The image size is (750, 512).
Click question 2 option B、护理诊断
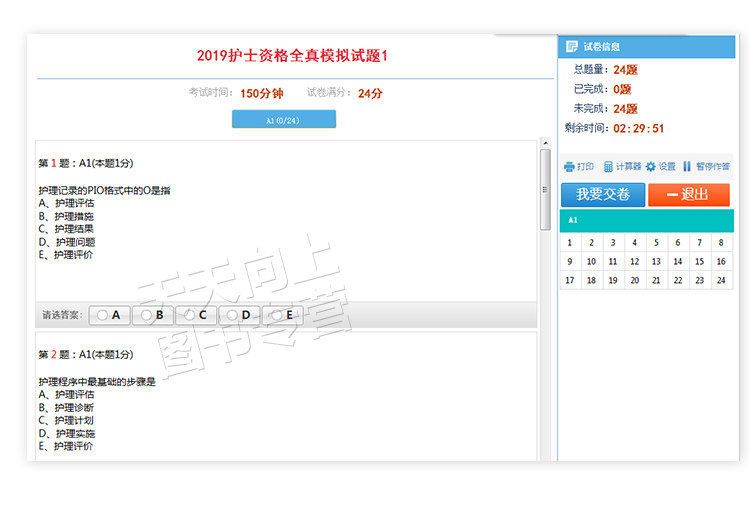pyautogui.click(x=66, y=408)
